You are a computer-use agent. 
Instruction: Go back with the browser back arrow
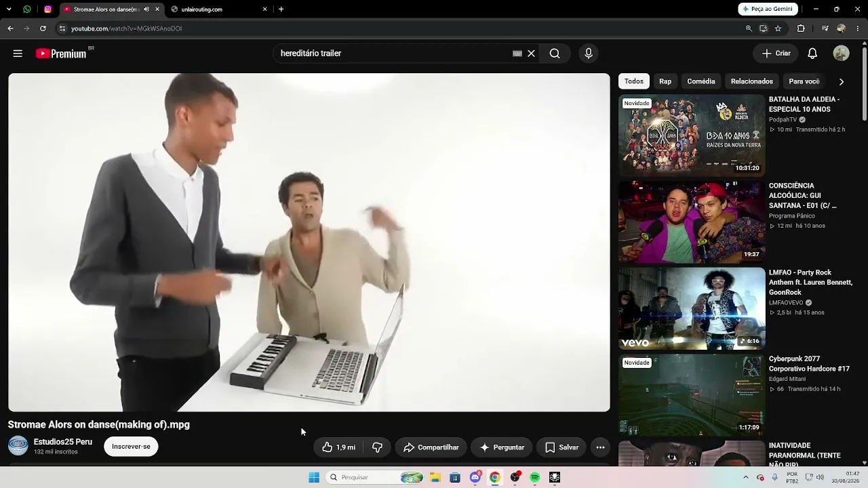click(10, 28)
